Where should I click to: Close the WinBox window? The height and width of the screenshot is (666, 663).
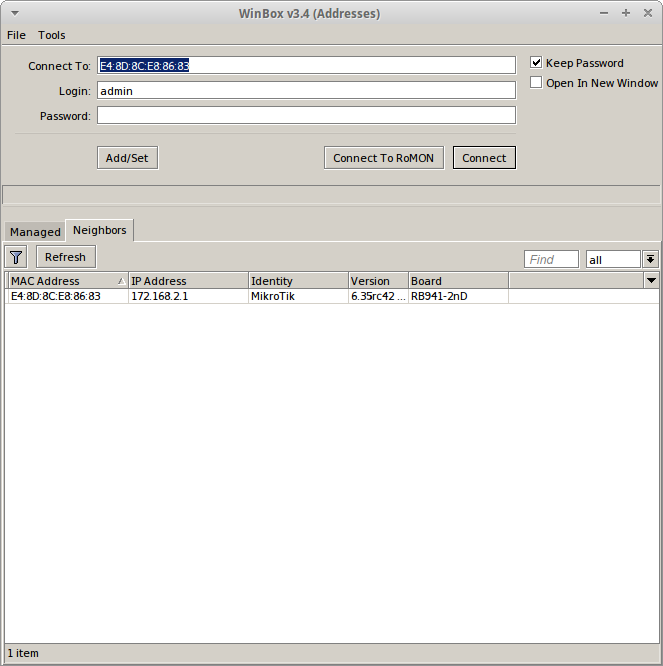pos(648,13)
